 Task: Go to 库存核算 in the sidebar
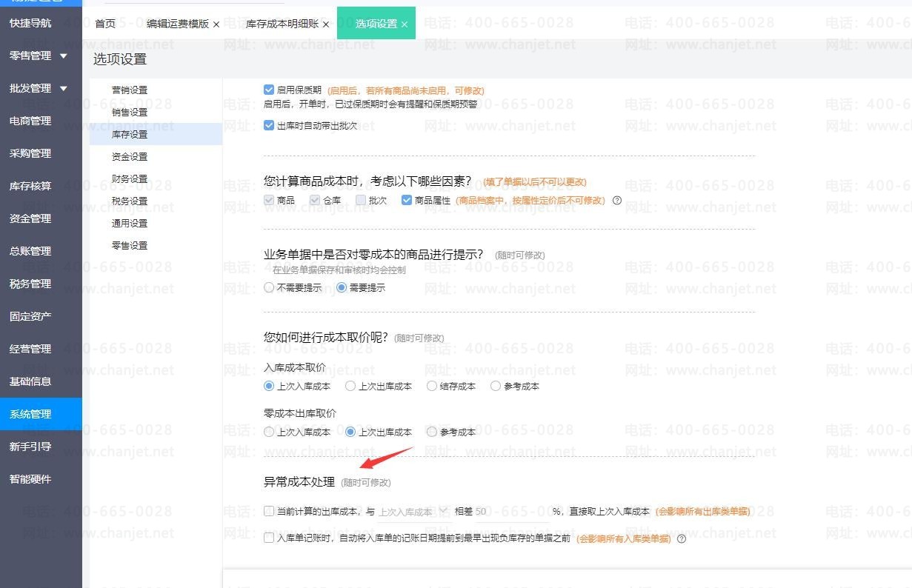pyautogui.click(x=30, y=187)
